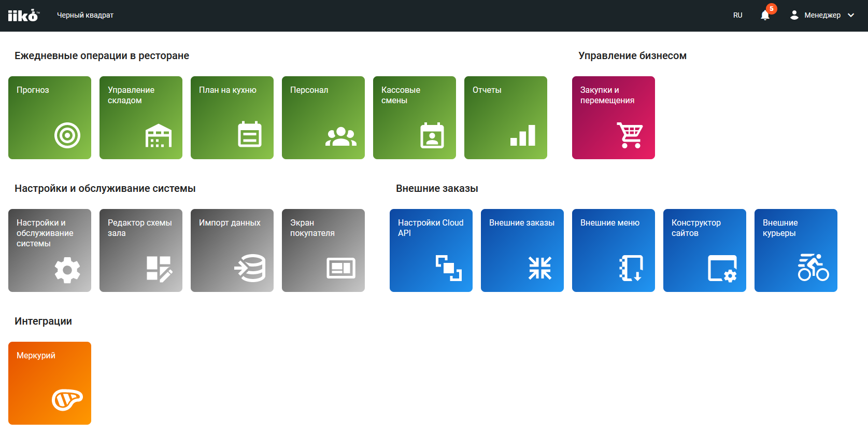868x447 pixels.
Task: Open Внешние курьеры bicycle tile
Action: (x=796, y=250)
